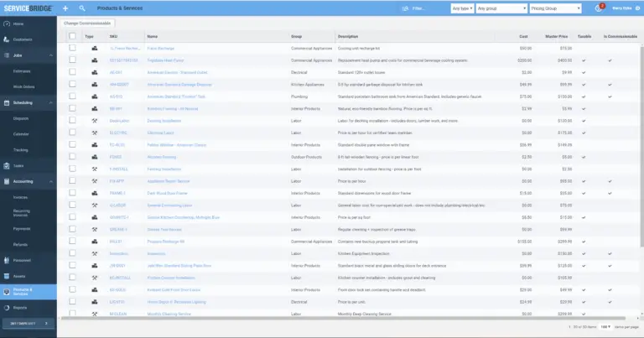This screenshot has width=644, height=338.
Task: Collapse the Scheduling section chevron
Action: click(x=51, y=102)
